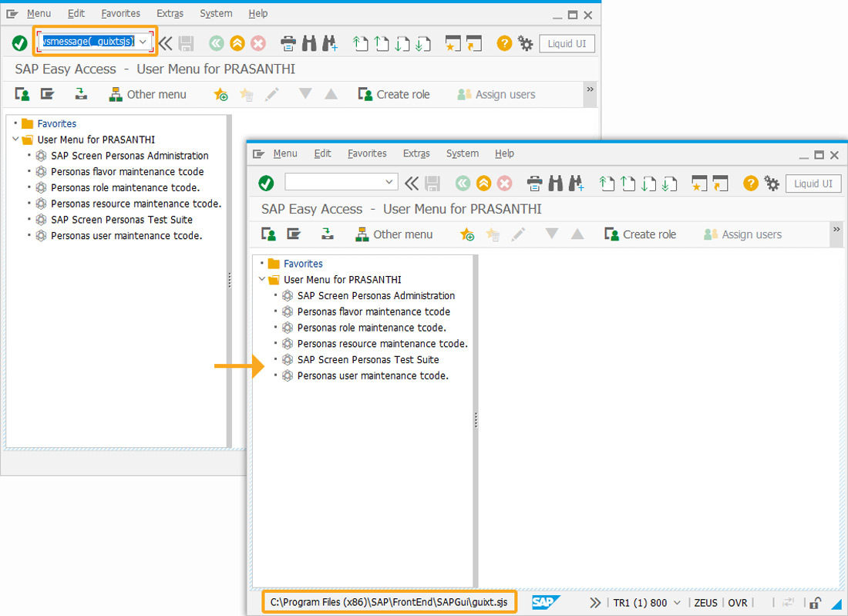Click green Enter checkmark in back window
Screen dimensions: 848x616
[20, 42]
